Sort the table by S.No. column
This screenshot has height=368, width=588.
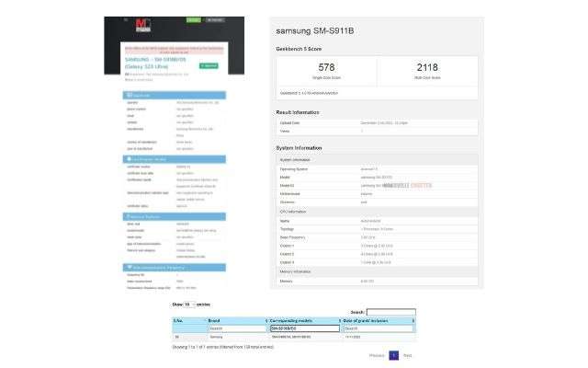pyautogui.click(x=189, y=321)
